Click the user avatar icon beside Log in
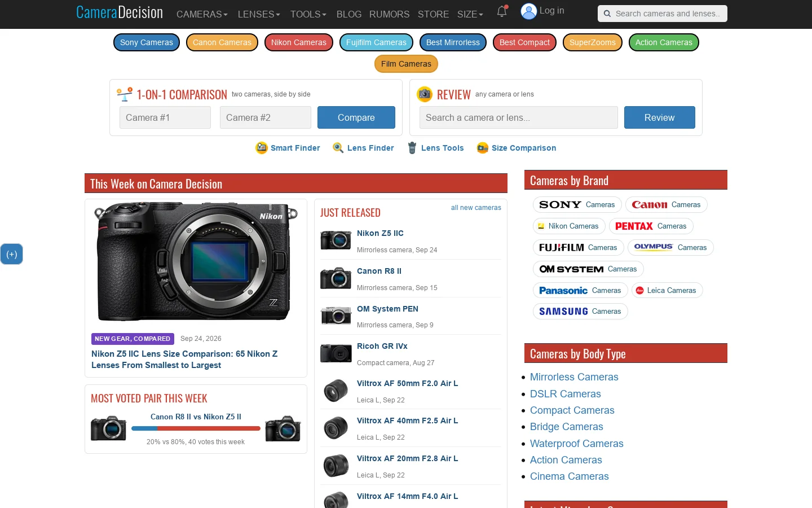 528,11
